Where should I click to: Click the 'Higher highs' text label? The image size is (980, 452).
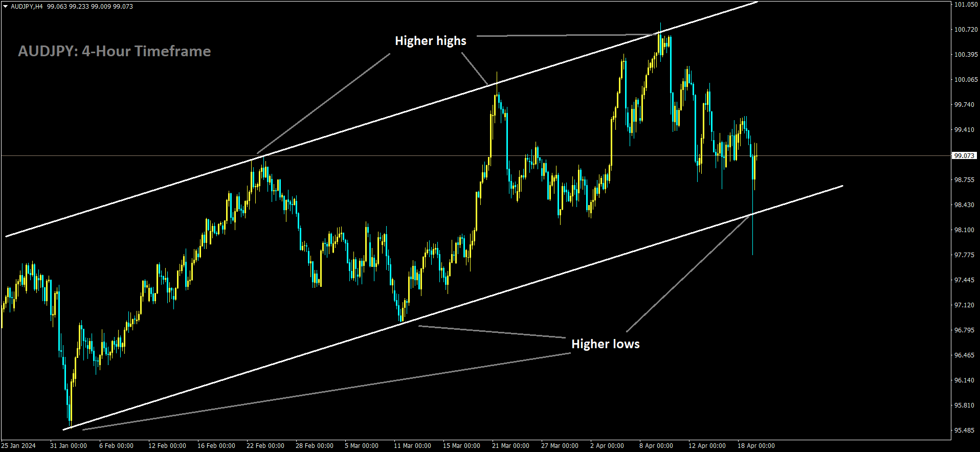point(431,41)
